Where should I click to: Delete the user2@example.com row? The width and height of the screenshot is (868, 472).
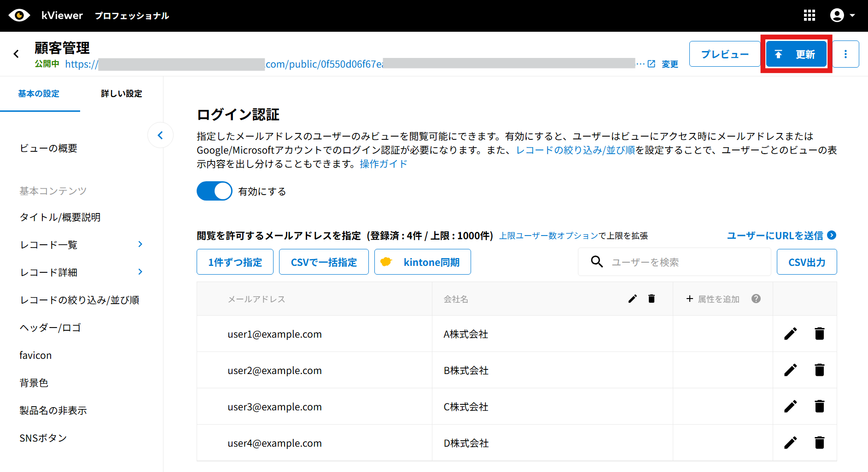(819, 370)
